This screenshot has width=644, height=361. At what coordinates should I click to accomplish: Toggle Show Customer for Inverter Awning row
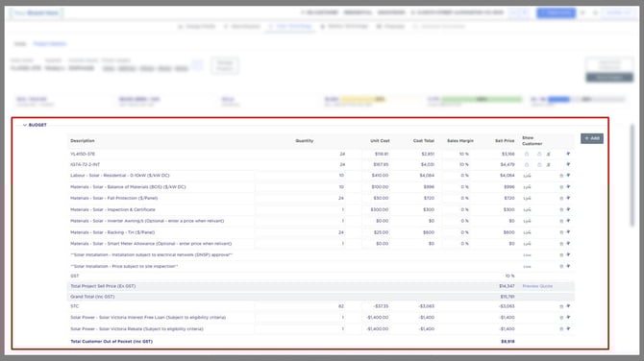(527, 221)
